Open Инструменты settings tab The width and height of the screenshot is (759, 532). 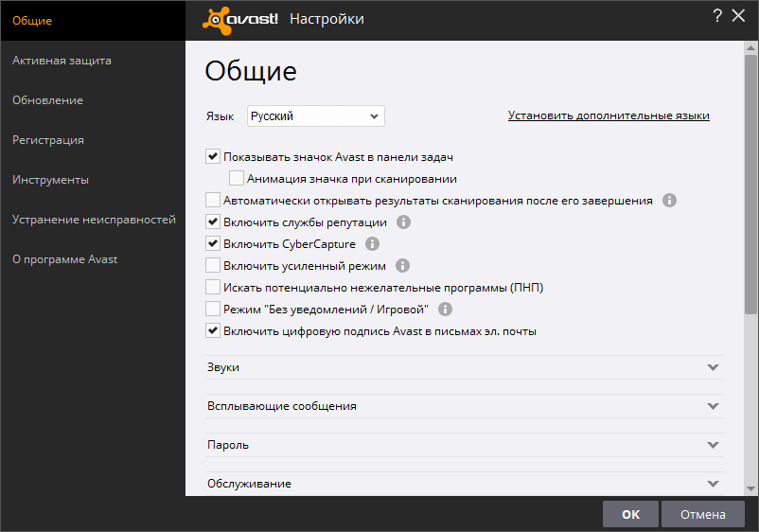coord(93,180)
